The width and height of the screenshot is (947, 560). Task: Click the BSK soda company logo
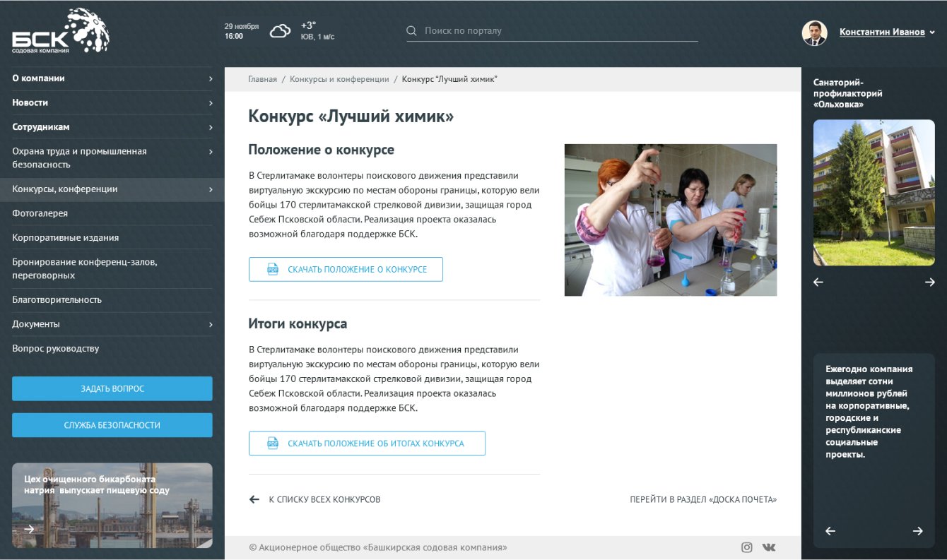[x=61, y=31]
